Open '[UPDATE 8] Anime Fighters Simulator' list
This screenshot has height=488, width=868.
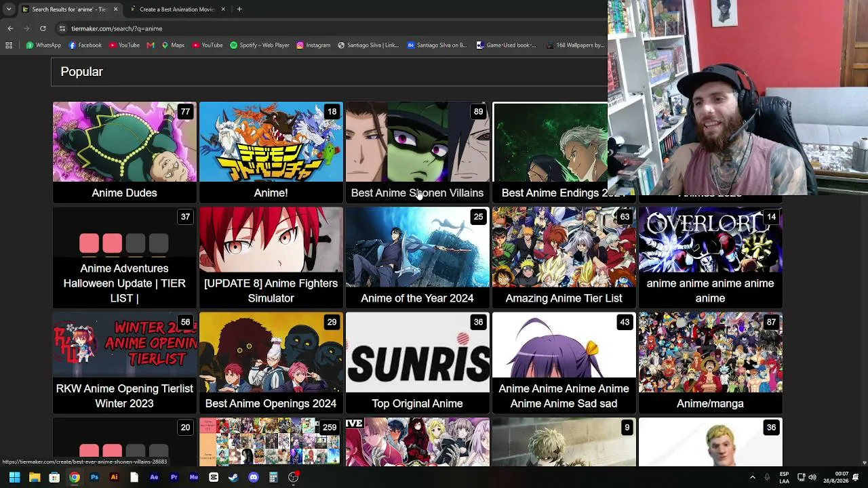point(271,258)
